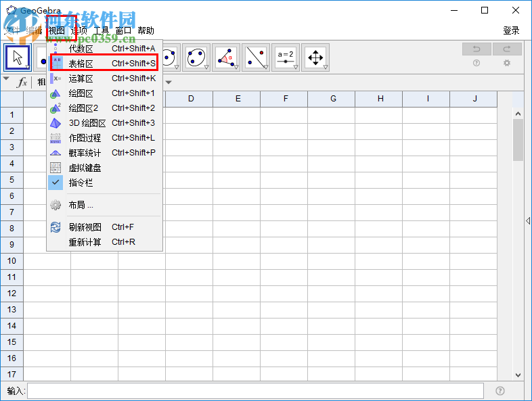Image resolution: width=532 pixels, height=401 pixels.
Task: Click scrollbar down arrow
Action: pos(518,375)
